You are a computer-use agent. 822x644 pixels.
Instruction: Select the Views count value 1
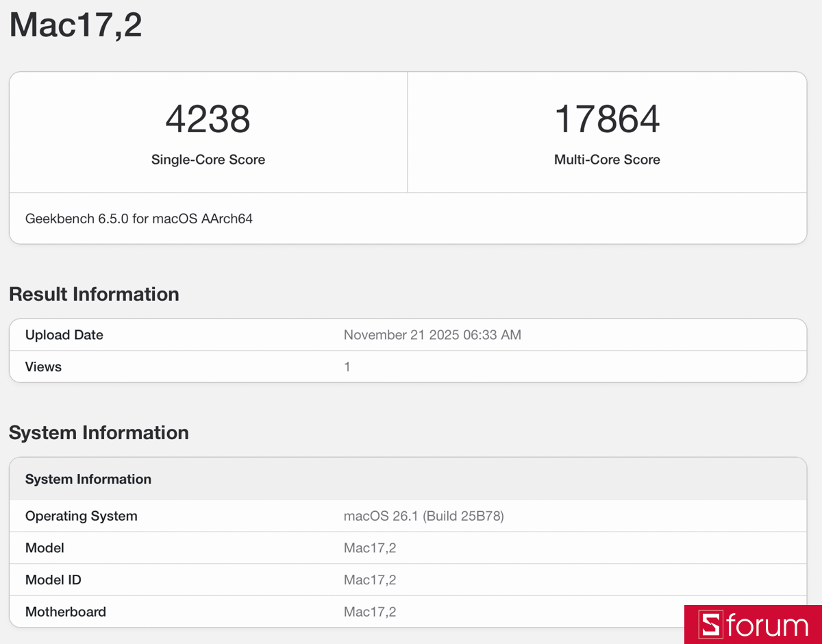(x=347, y=367)
